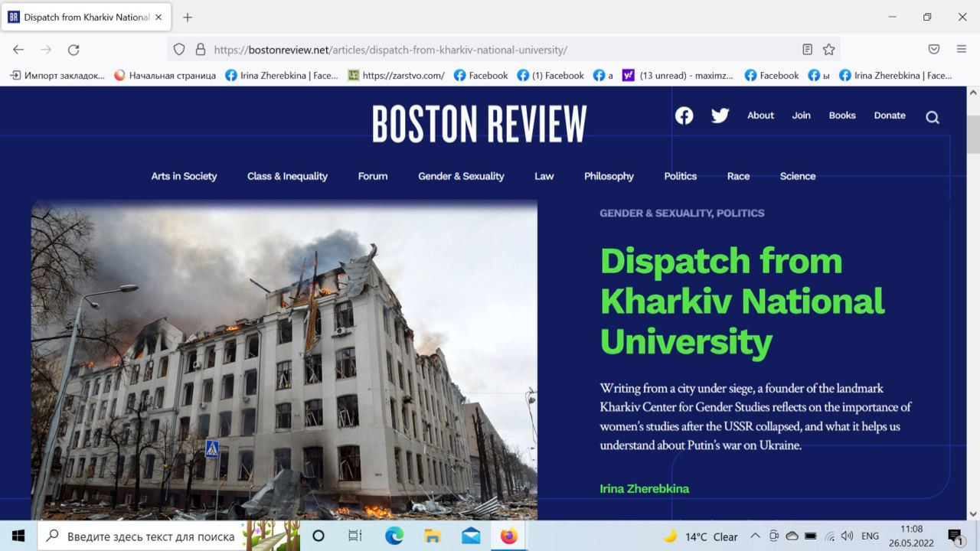This screenshot has height=551, width=980.
Task: Open the clock and calendar flyout
Action: [911, 536]
